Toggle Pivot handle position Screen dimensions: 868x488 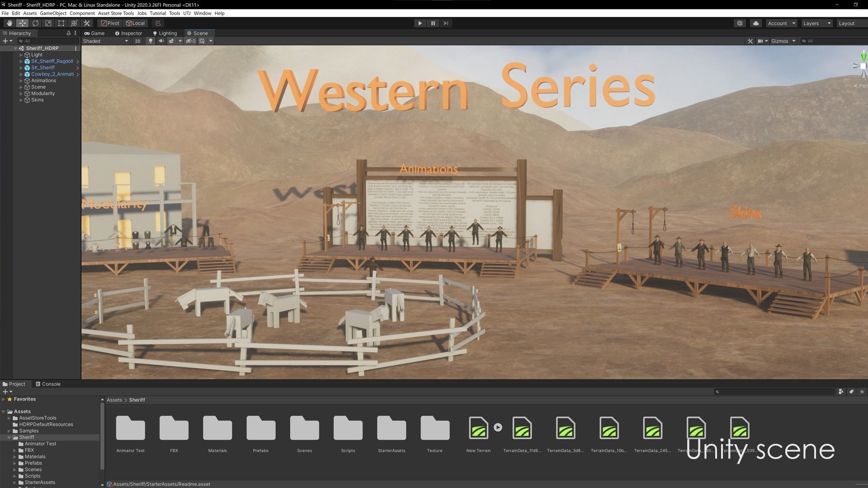pos(110,23)
